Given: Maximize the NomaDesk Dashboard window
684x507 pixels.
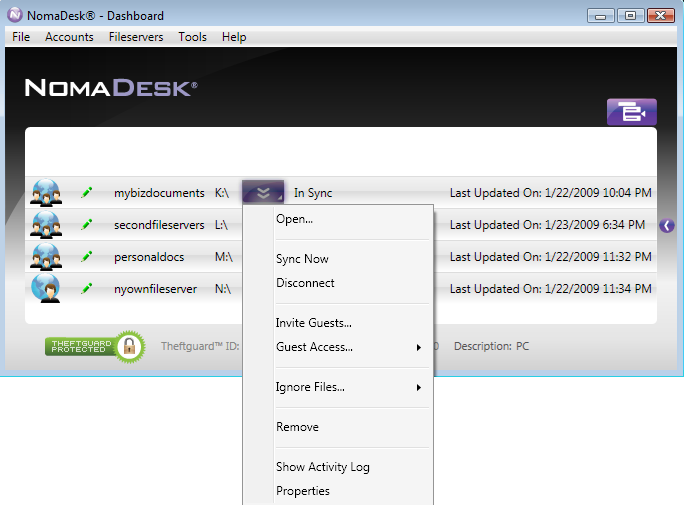Looking at the screenshot, I should 630,16.
